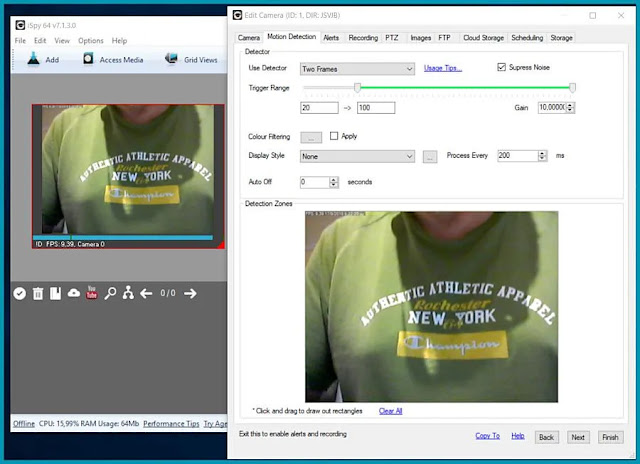Viewport: 640px width, 464px height.
Task: Open the Use Detector dropdown
Action: pos(357,69)
